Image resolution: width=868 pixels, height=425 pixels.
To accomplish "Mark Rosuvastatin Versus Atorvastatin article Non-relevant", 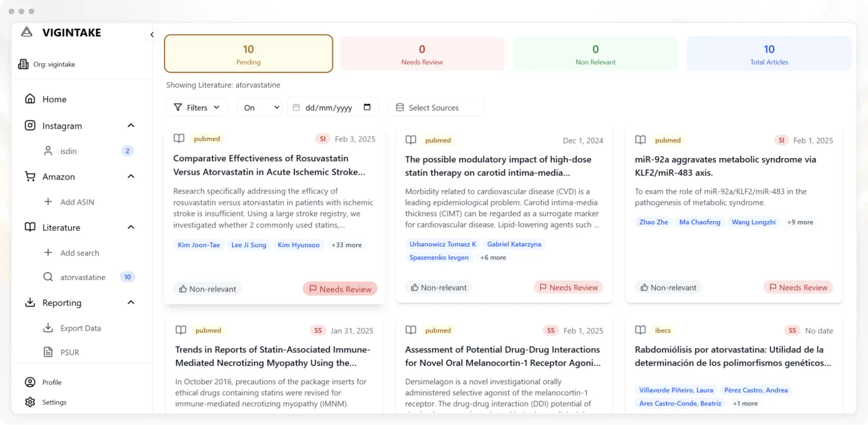I will (x=207, y=289).
